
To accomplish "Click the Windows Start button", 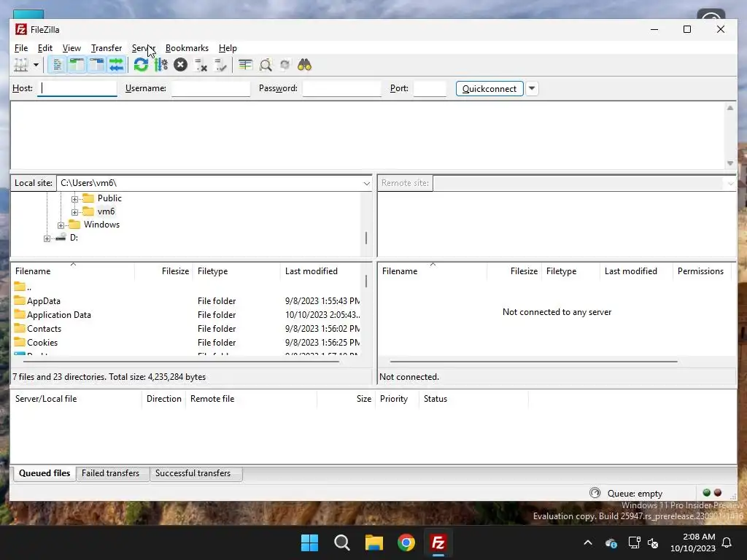I will [309, 542].
